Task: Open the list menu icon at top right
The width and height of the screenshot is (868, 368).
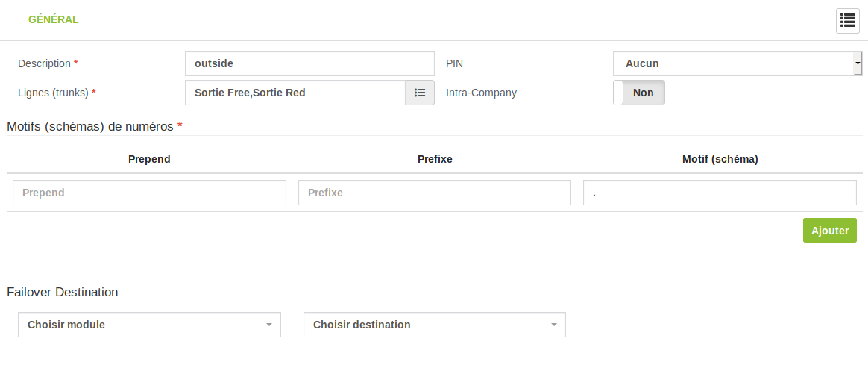Action: coord(848,21)
